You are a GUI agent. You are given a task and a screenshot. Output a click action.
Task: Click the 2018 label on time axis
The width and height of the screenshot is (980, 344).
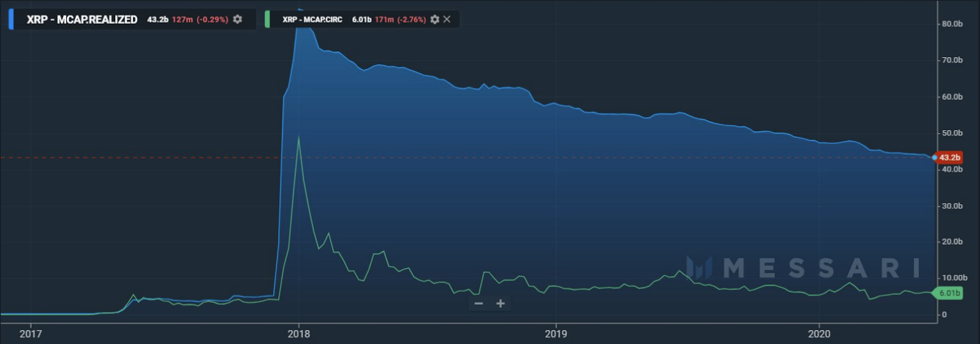click(298, 334)
